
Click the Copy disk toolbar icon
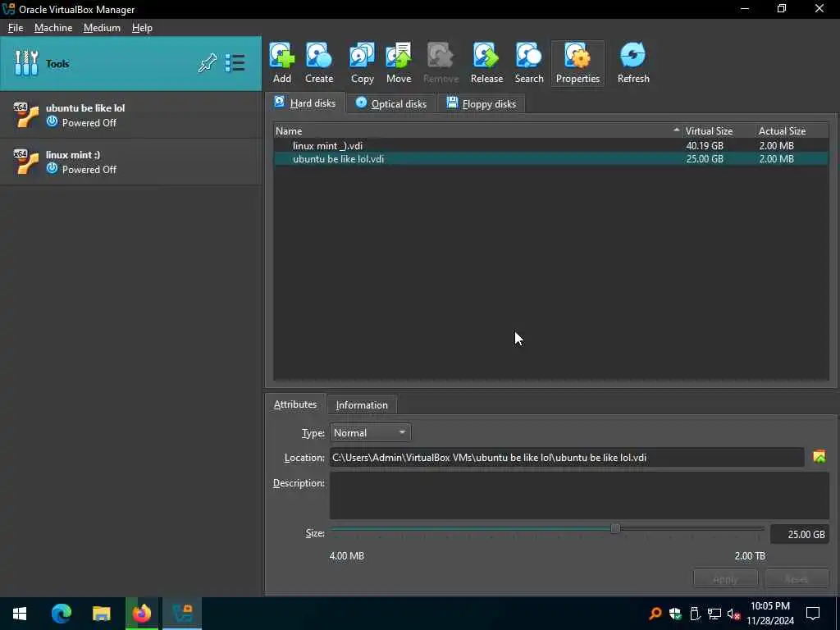[362, 63]
